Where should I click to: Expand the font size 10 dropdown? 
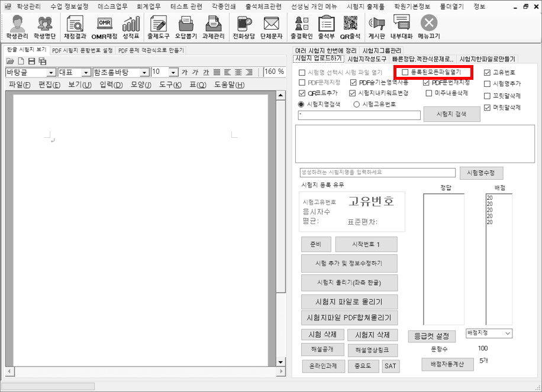(x=173, y=73)
